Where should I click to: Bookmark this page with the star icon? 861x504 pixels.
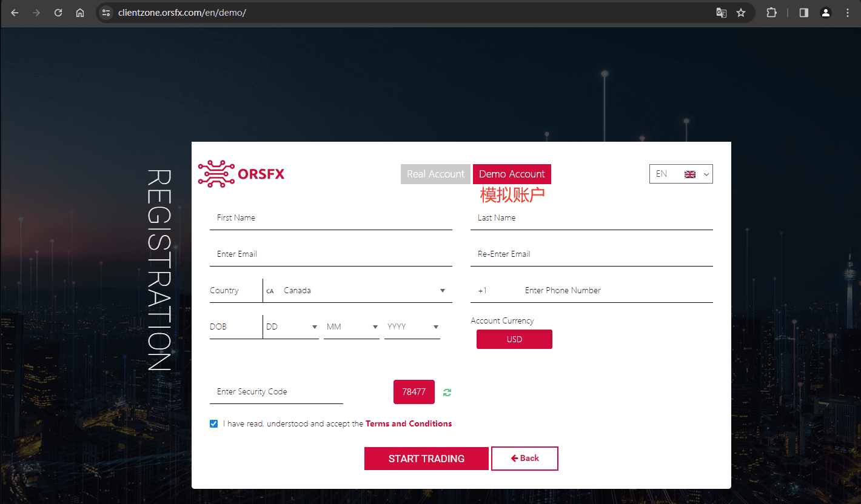pyautogui.click(x=741, y=13)
